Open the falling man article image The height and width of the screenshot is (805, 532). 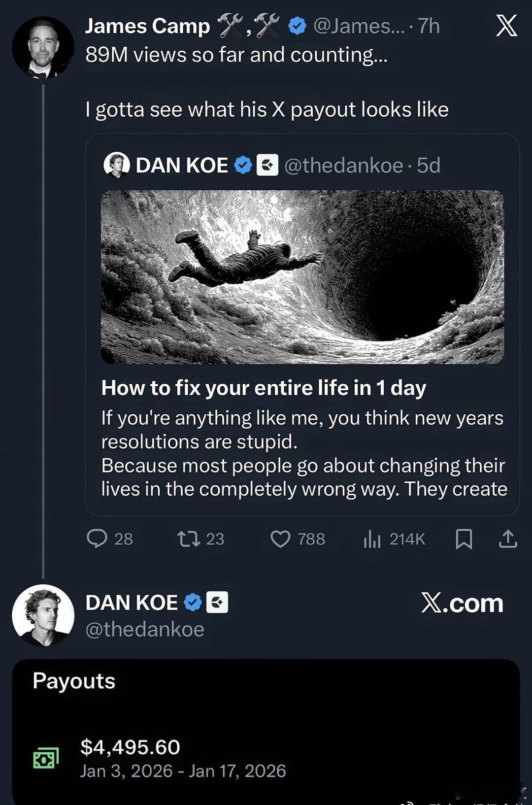click(302, 277)
